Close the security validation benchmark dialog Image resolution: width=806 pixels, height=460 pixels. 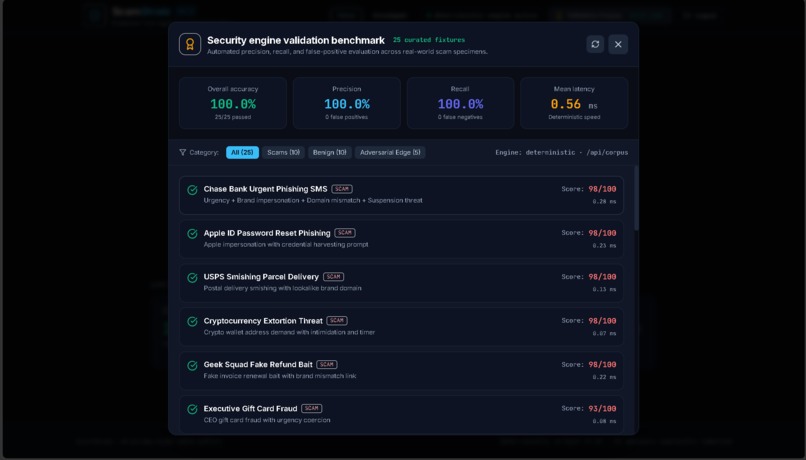coord(618,44)
